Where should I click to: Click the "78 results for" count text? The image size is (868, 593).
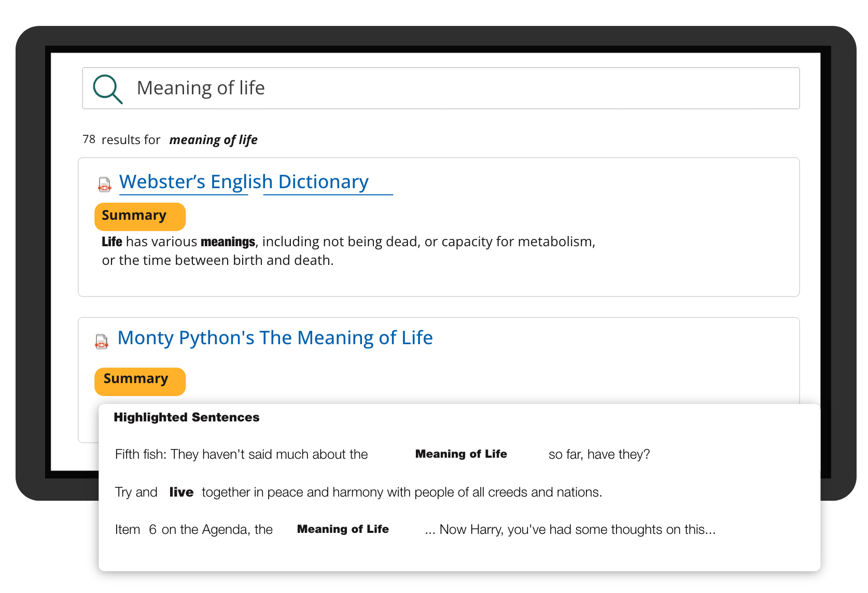121,140
